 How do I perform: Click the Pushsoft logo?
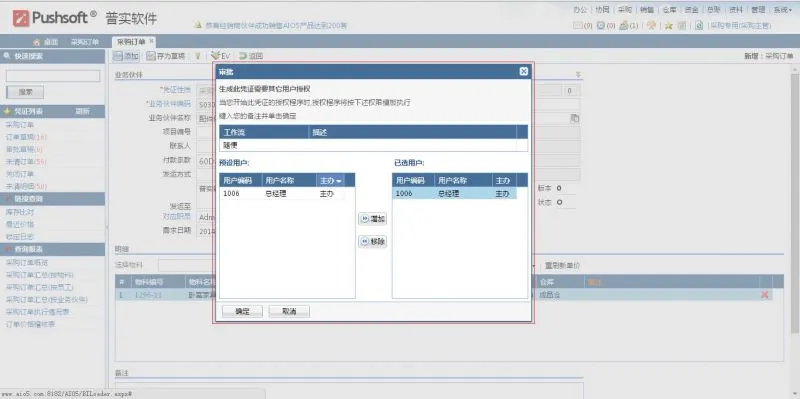click(x=55, y=18)
